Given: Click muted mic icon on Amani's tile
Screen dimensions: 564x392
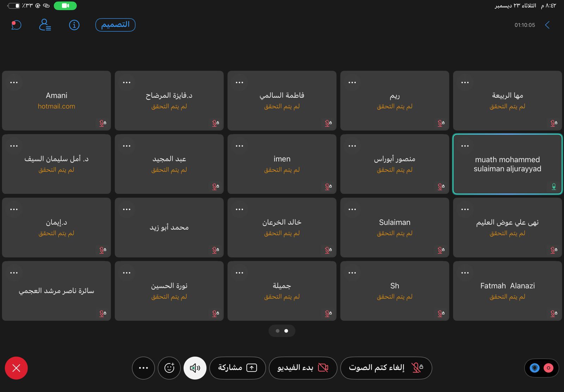Looking at the screenshot, I should click(x=103, y=123).
